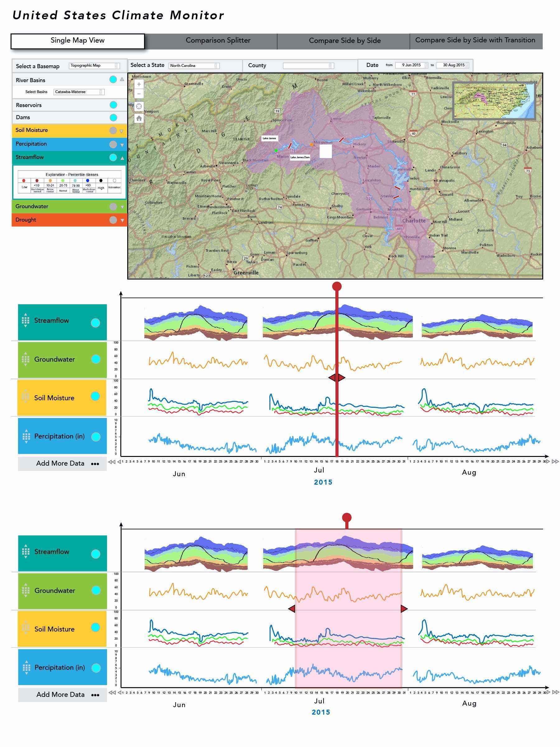Open the Date to picker
Image resolution: width=560 pixels, height=747 pixels.
(x=452, y=65)
